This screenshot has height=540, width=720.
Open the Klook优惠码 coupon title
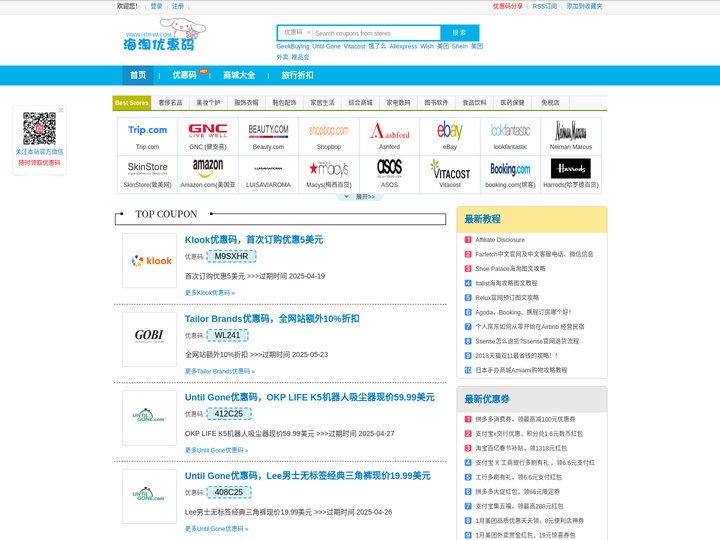(254, 240)
